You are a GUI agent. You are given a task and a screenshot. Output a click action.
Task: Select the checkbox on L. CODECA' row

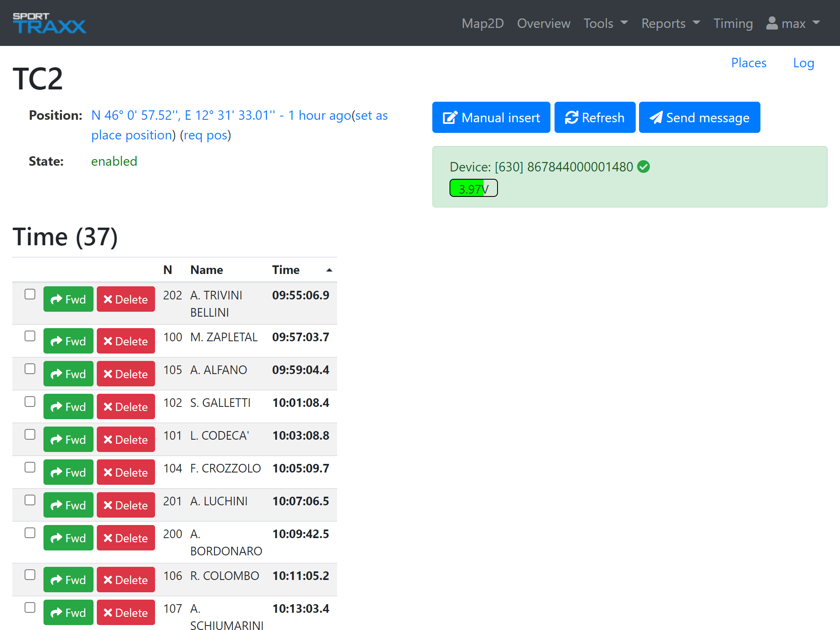[30, 435]
